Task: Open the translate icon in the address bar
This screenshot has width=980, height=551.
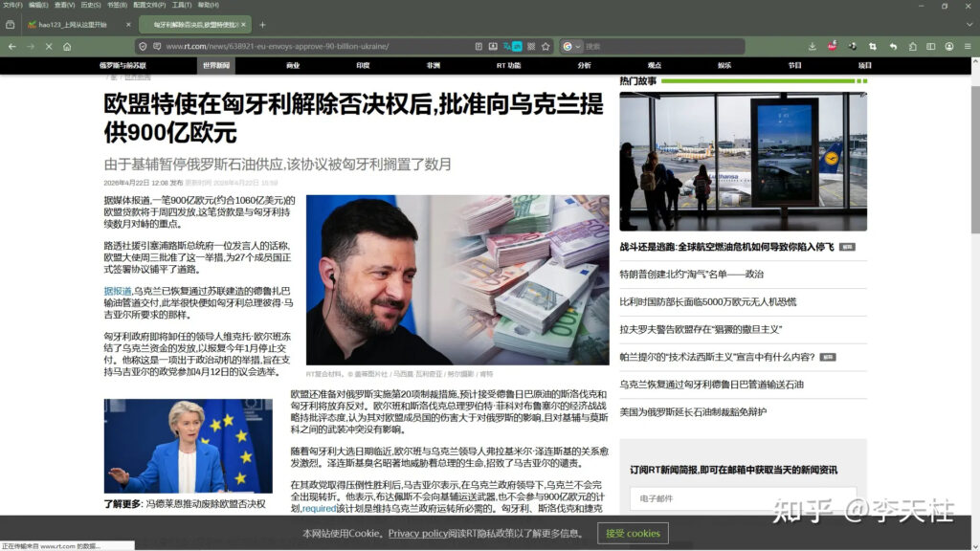Action: coord(507,46)
